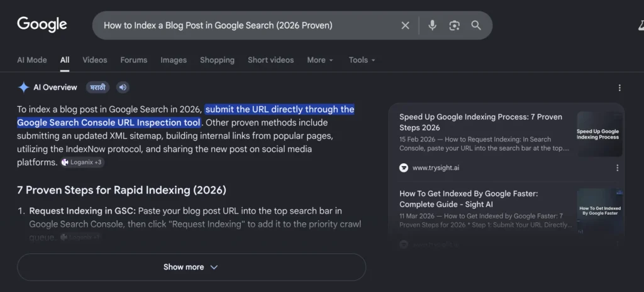644x292 pixels.
Task: Open 'Speed Up Google Indexing Process' result
Action: point(480,122)
